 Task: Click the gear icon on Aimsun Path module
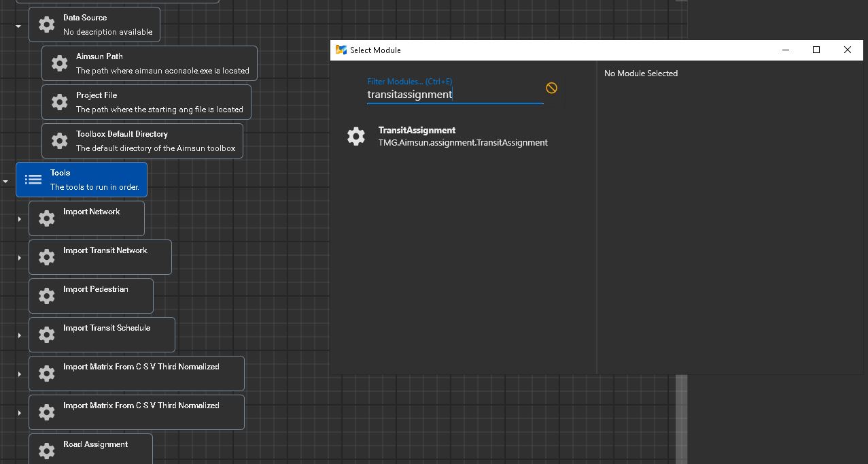pos(59,63)
